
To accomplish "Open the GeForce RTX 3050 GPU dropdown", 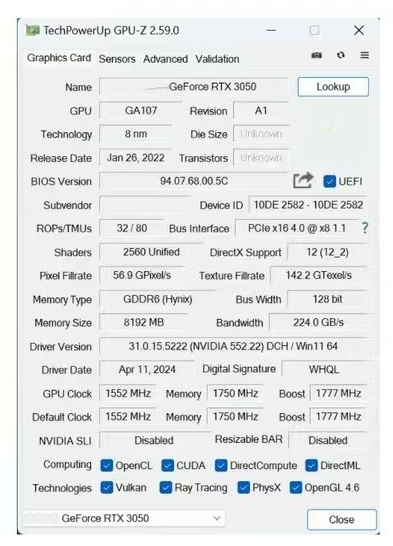I will click(x=124, y=518).
